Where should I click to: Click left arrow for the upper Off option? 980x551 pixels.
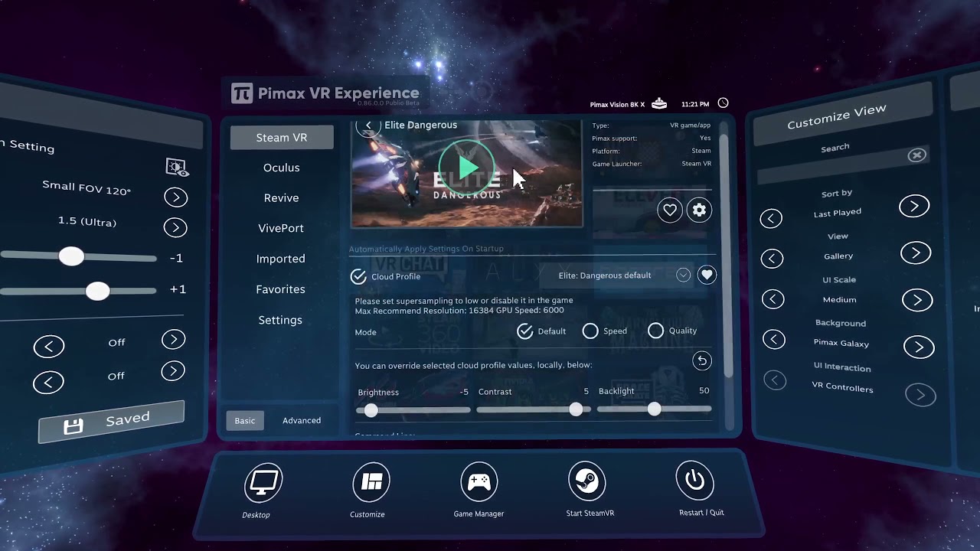tap(49, 347)
